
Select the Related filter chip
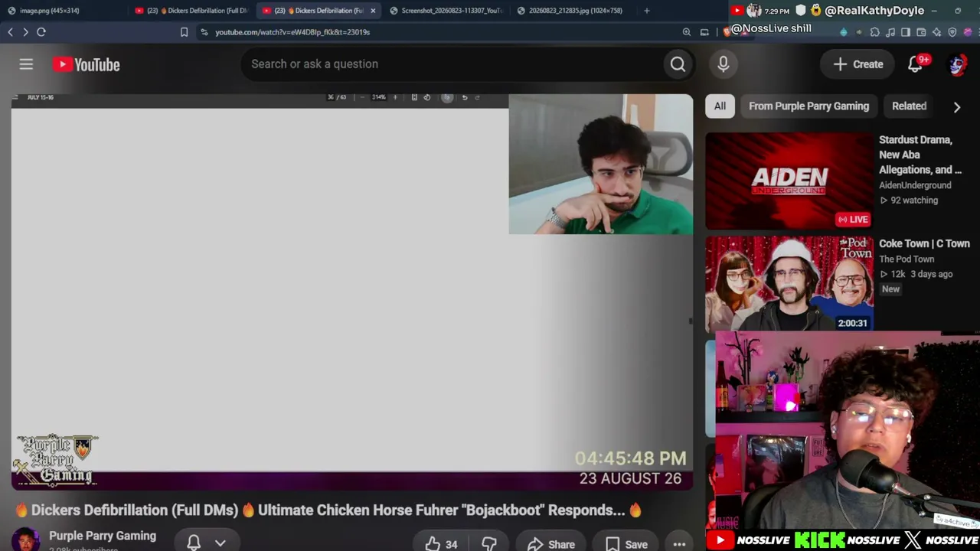pyautogui.click(x=909, y=106)
